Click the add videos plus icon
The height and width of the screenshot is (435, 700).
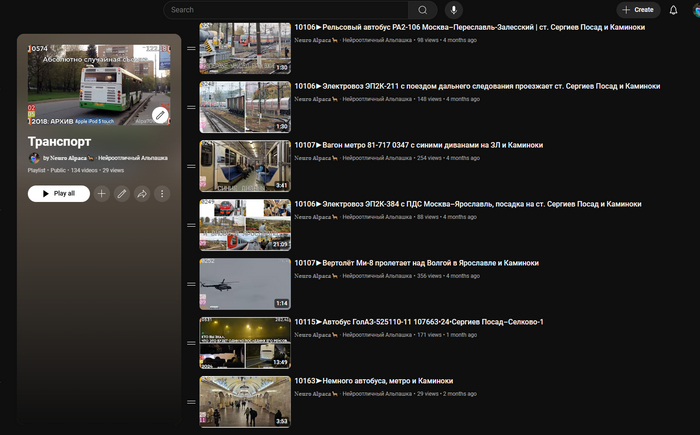point(101,193)
